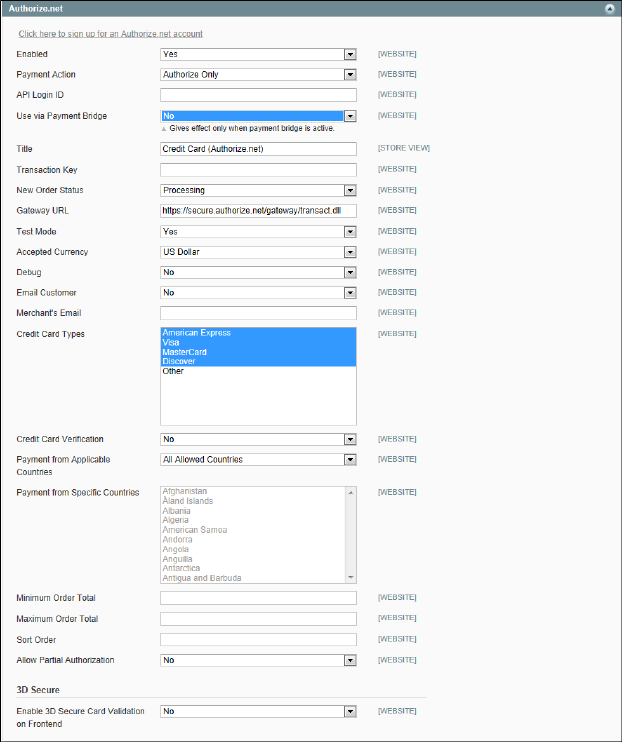Viewport: 622px width, 742px height.
Task: Click the Minimum Order Total field
Action: (x=258, y=598)
